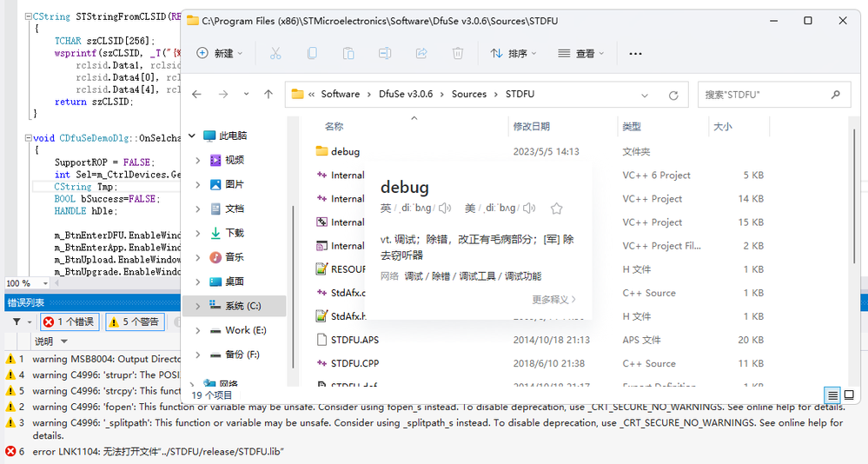
Task: Sort files by 大小 column header
Action: [722, 127]
